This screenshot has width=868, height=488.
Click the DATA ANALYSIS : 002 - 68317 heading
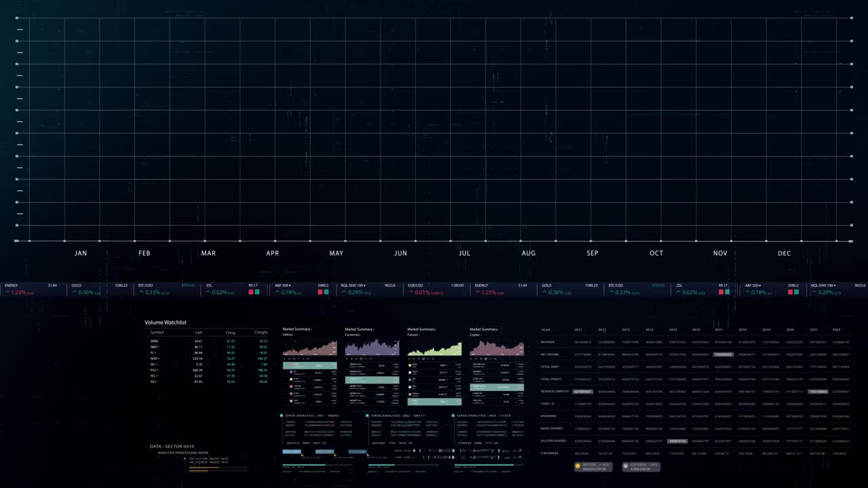[398, 415]
